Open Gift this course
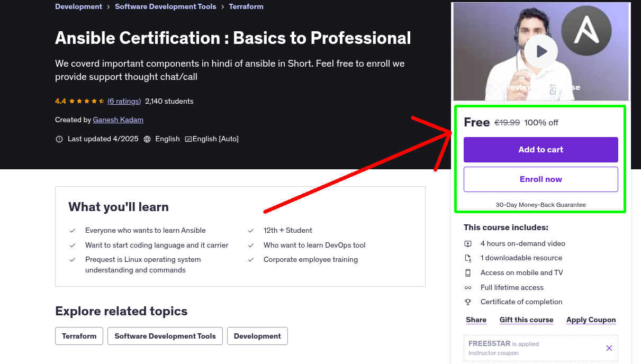Viewport: 641px width, 364px height. tap(526, 320)
